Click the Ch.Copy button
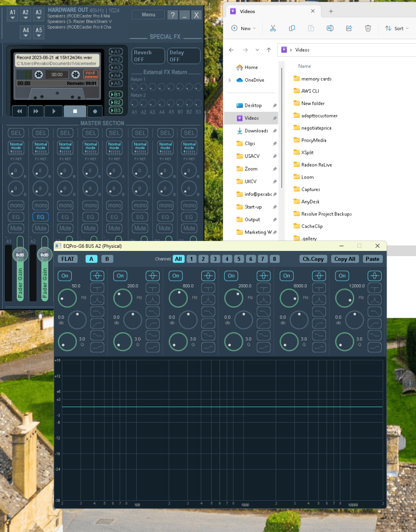 coord(313,259)
